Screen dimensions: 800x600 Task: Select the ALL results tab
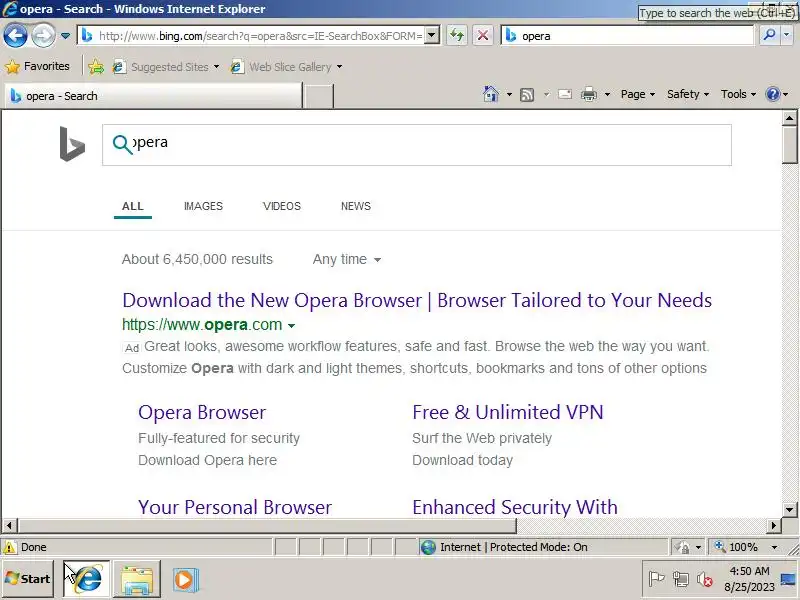[133, 206]
